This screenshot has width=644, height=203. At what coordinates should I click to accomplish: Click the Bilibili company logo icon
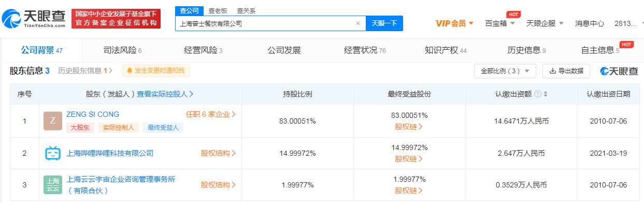tap(53, 153)
